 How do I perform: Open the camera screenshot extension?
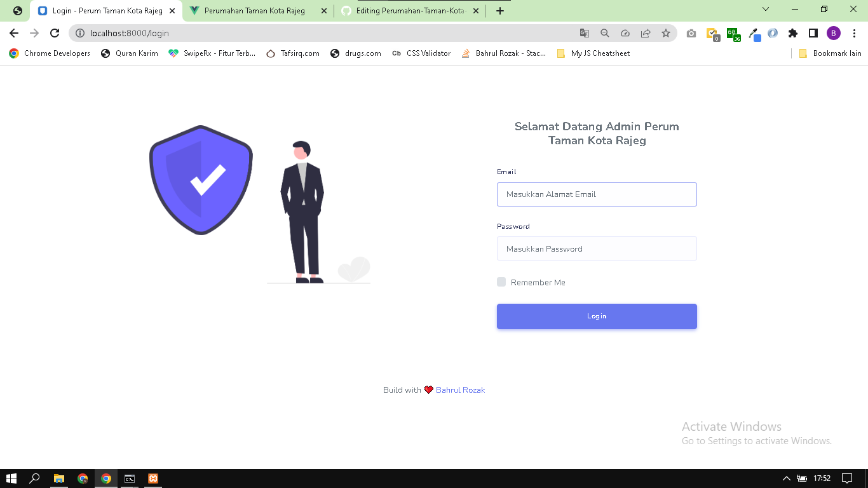pyautogui.click(x=691, y=33)
